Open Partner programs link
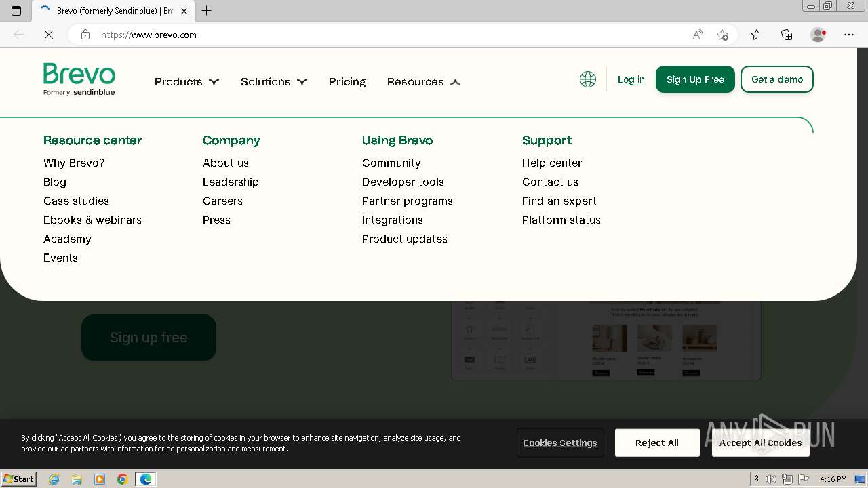Image resolution: width=868 pixels, height=488 pixels. pos(408,201)
